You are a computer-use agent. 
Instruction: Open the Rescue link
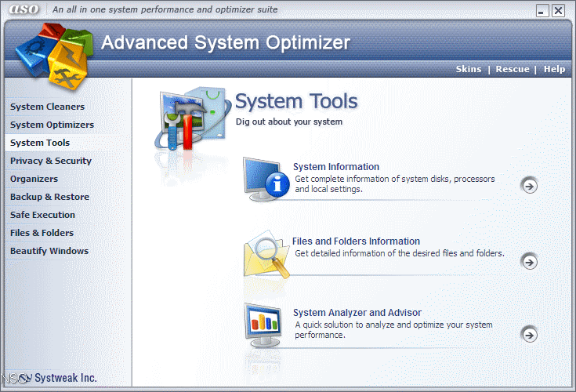(x=513, y=69)
